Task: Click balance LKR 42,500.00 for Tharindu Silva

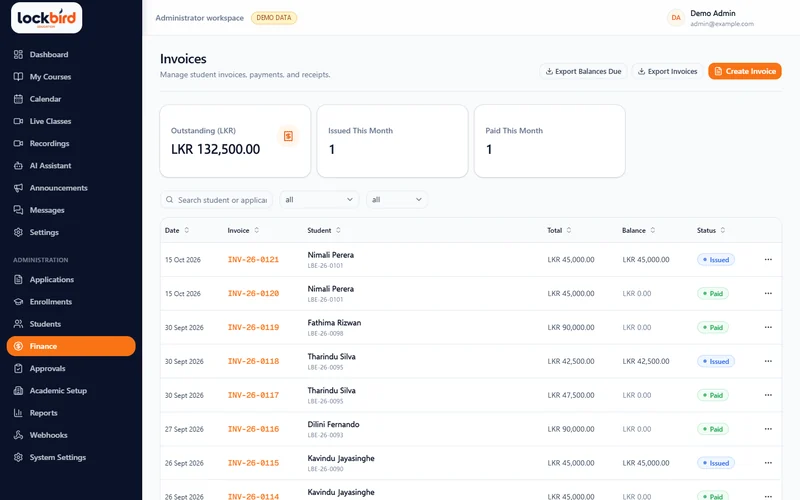Action: tap(646, 361)
